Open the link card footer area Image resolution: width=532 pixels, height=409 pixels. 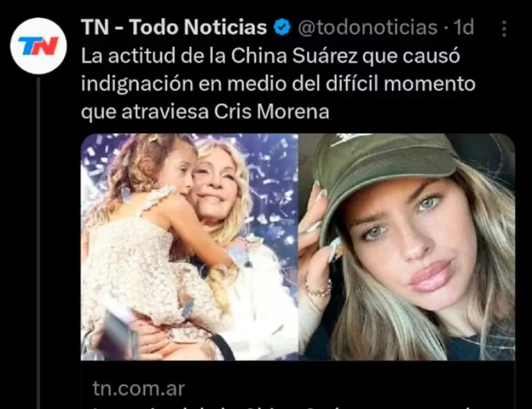(x=298, y=385)
